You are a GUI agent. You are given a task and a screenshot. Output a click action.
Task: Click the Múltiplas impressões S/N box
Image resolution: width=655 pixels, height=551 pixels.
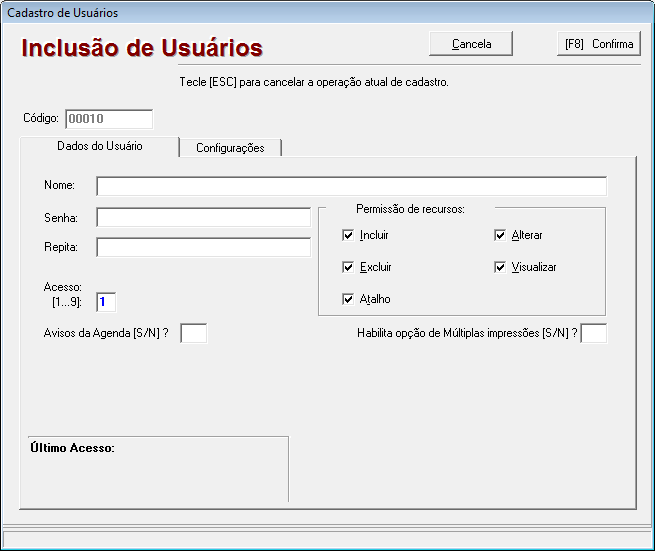point(594,334)
